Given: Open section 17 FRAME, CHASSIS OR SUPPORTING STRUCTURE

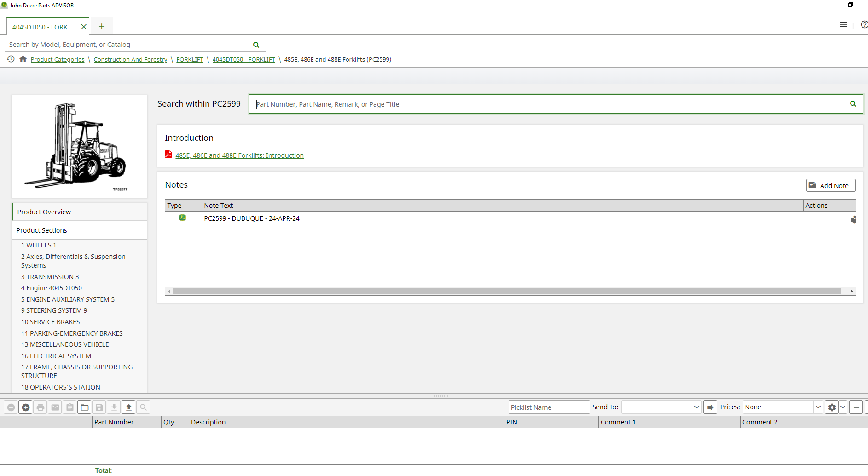Looking at the screenshot, I should coord(77,371).
